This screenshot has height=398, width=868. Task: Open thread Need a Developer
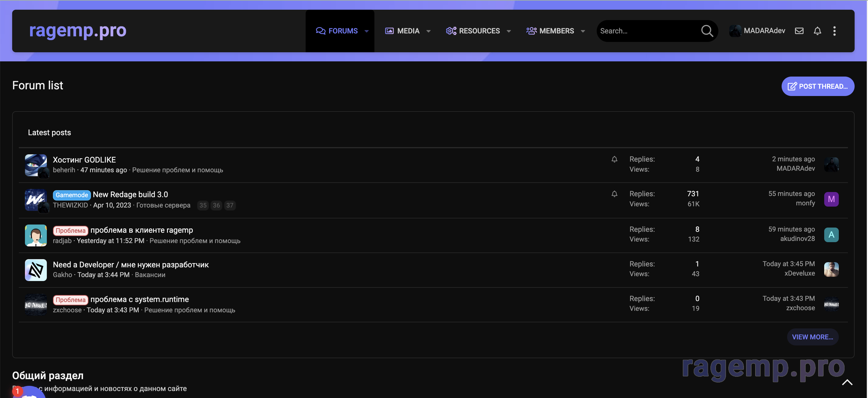click(x=131, y=265)
